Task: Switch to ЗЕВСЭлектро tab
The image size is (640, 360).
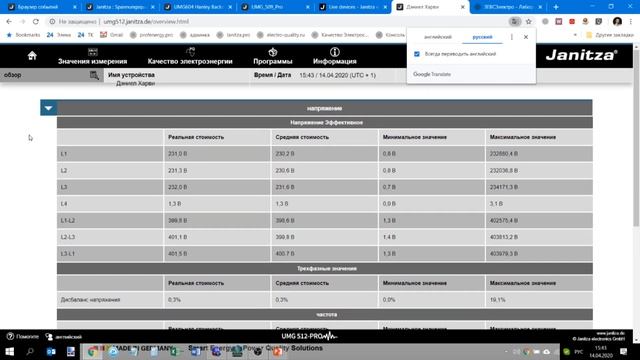Action: pos(509,7)
